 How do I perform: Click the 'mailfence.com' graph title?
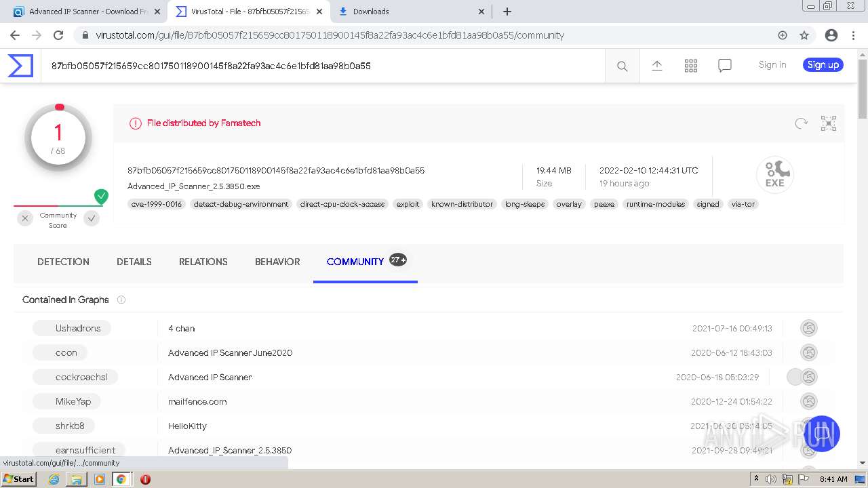pyautogui.click(x=197, y=401)
